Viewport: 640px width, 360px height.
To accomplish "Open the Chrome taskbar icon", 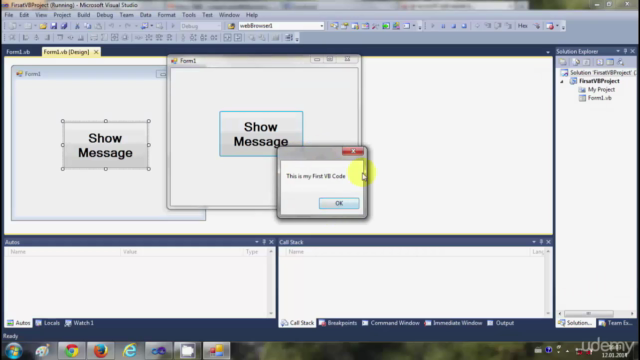I will pyautogui.click(x=72, y=351).
